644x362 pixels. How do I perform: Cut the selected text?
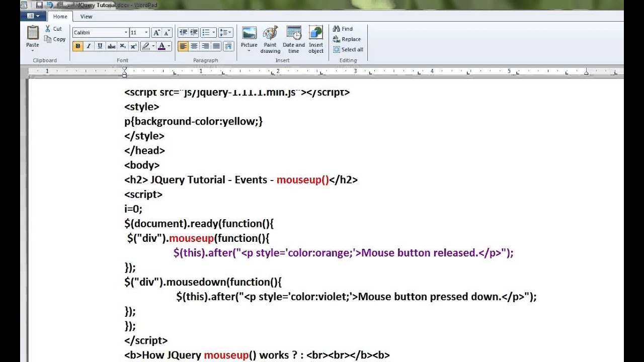(53, 29)
